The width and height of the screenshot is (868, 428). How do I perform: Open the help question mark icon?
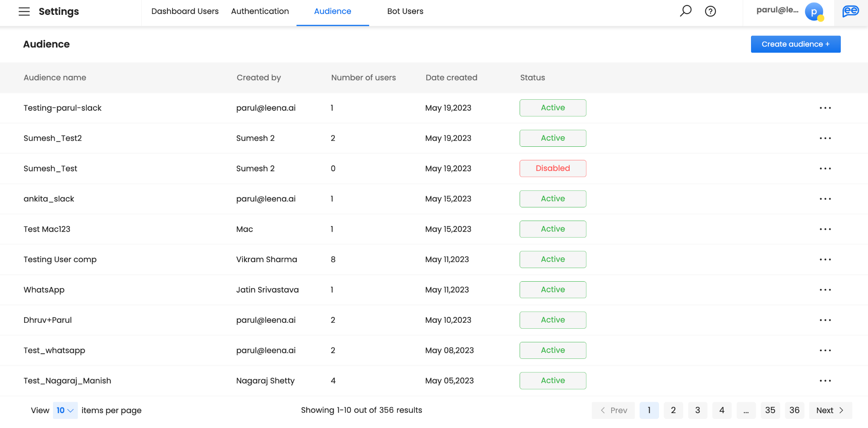point(710,11)
